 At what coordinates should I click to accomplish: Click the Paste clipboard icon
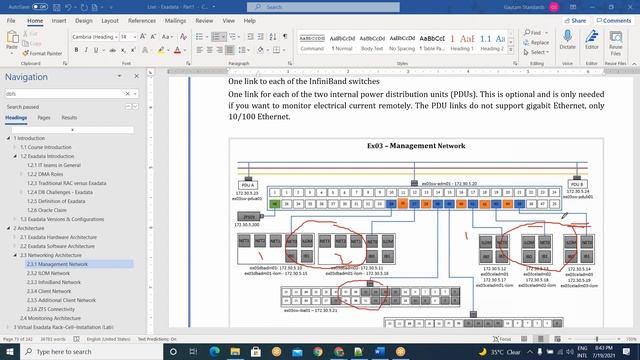[x=12, y=39]
